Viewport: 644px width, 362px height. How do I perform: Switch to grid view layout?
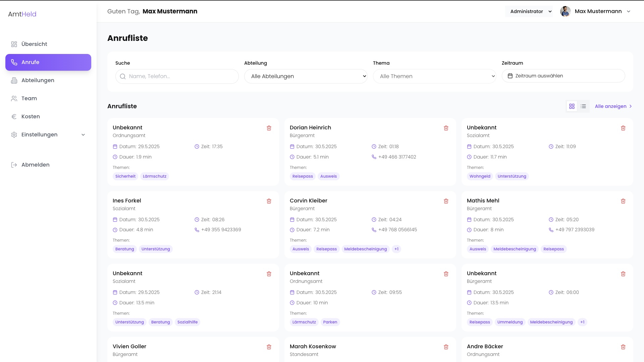pos(572,106)
